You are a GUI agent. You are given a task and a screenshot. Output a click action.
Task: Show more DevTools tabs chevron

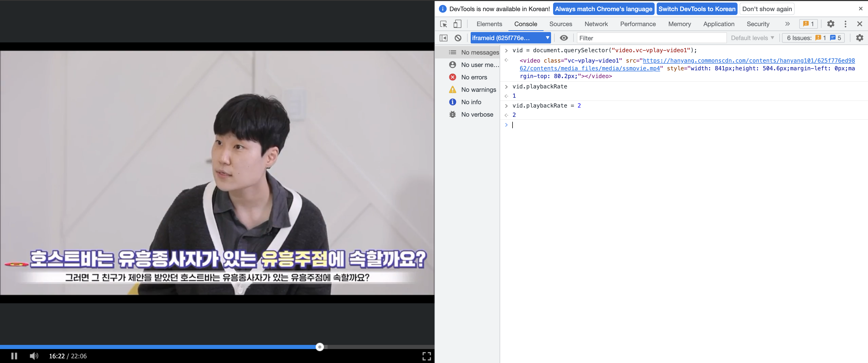[x=787, y=24]
